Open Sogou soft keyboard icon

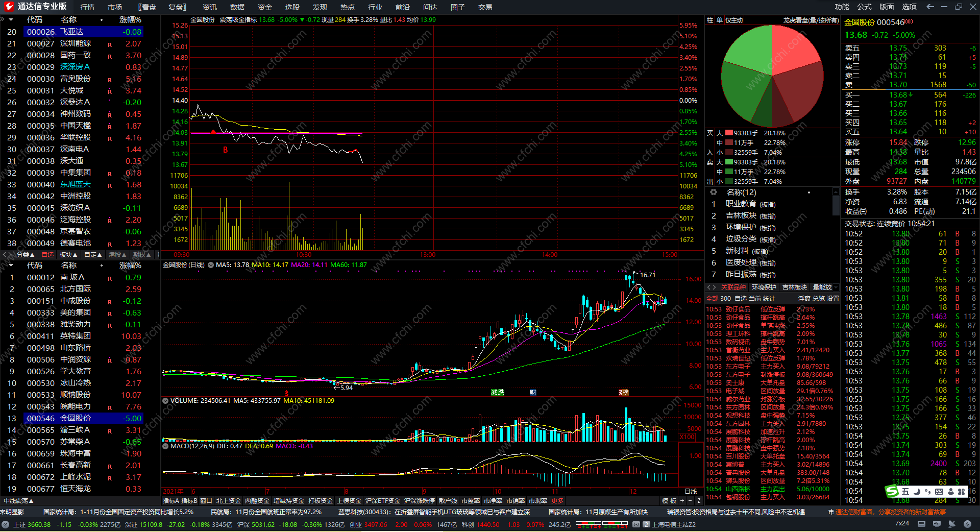pyautogui.click(x=939, y=492)
